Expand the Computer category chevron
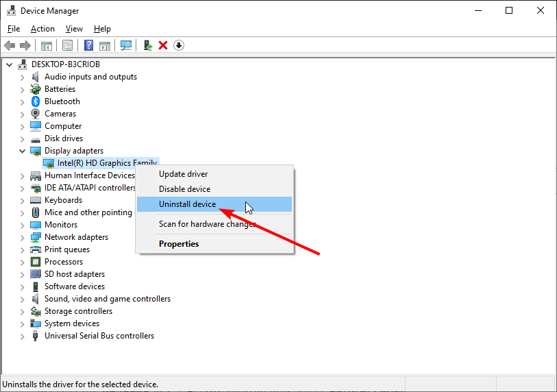The image size is (557, 392). pyautogui.click(x=23, y=127)
